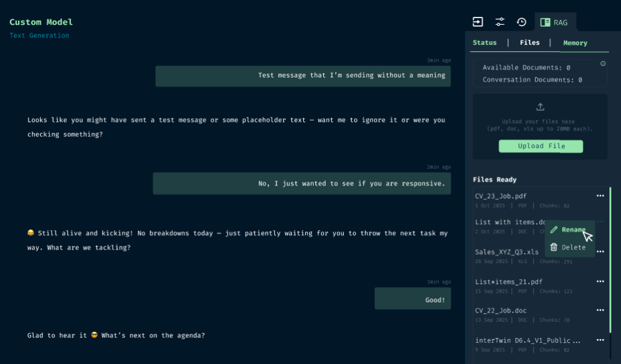Click the Custom Model title
The width and height of the screenshot is (621, 364).
click(41, 22)
